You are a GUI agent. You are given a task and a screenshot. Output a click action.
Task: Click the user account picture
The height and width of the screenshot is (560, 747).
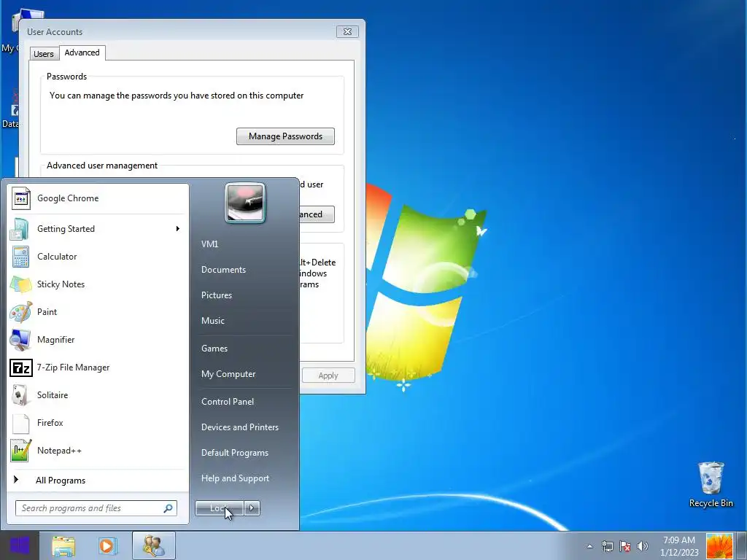(x=245, y=203)
